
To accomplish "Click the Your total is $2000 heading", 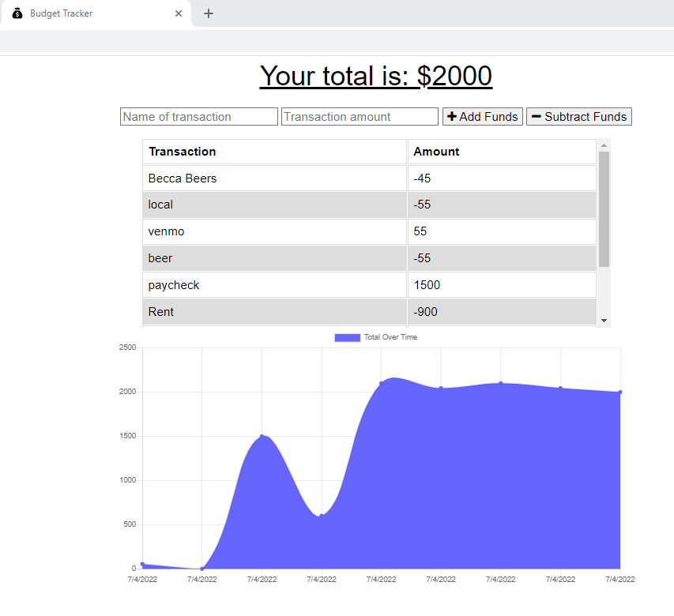I will click(x=376, y=76).
